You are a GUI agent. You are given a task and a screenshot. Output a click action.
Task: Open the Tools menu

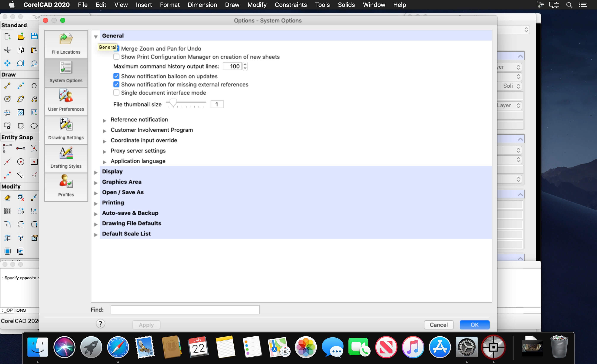pos(322,5)
